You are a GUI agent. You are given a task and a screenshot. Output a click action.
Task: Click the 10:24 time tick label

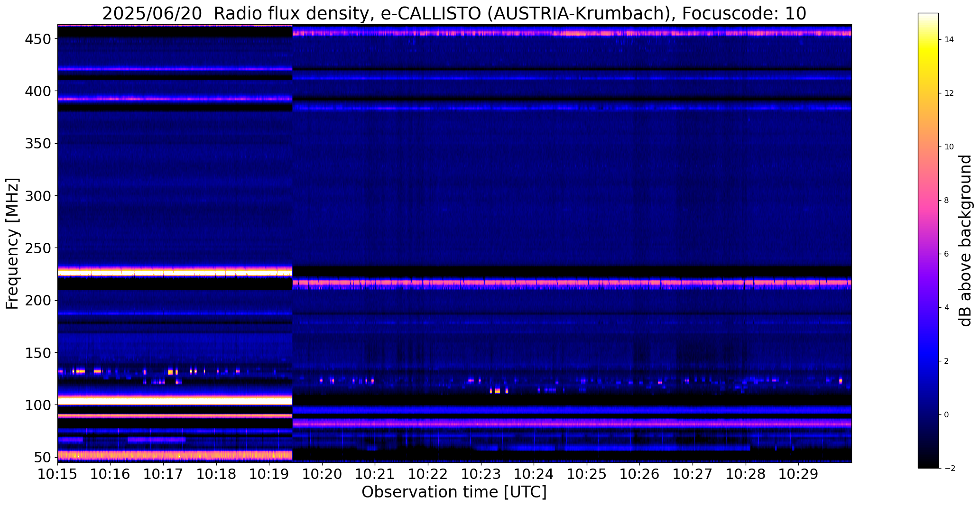[x=534, y=474]
